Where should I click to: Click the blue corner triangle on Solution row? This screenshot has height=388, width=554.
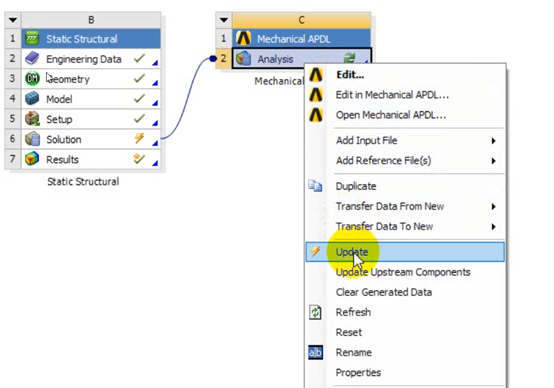click(x=155, y=143)
